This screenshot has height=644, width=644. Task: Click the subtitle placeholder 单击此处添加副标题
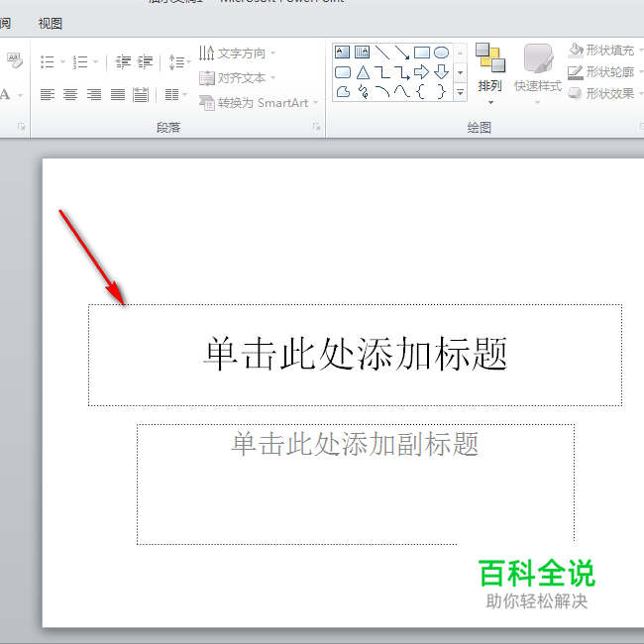[356, 484]
